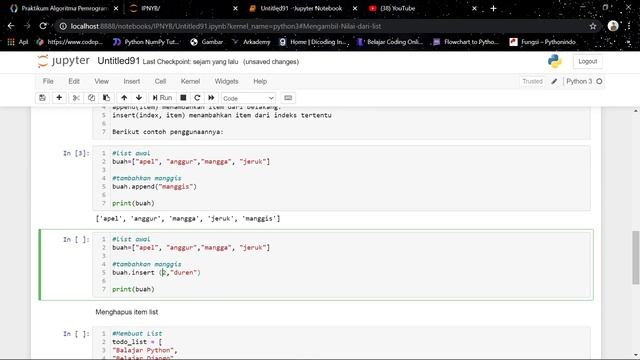
Task: Restart kernel and rerun all icon
Action: (x=211, y=98)
